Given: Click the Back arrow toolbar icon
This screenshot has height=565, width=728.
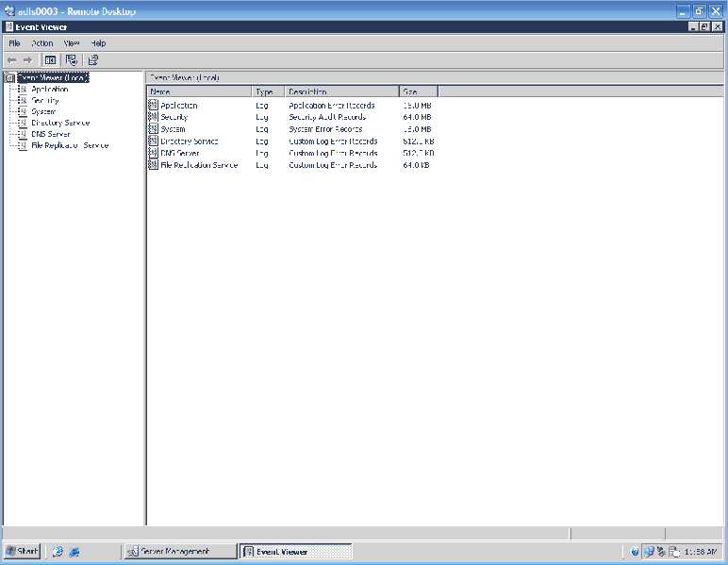Looking at the screenshot, I should point(12,59).
